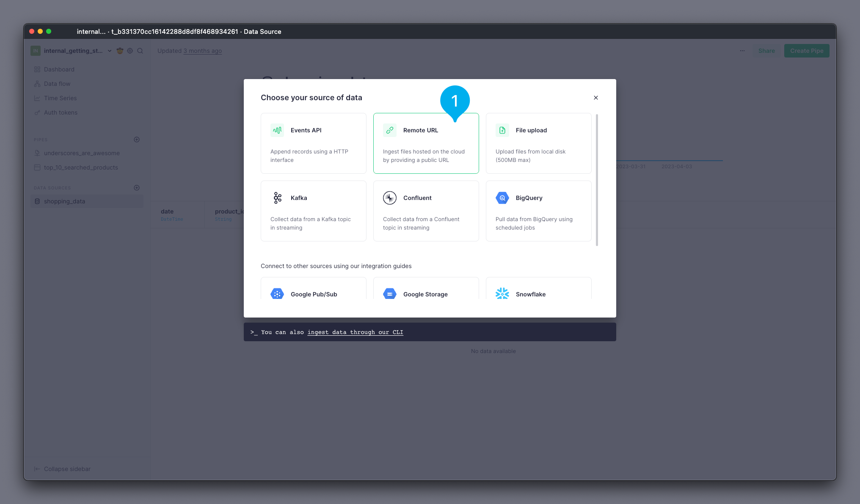
Task: Open the ingest data through our CLI link
Action: [355, 332]
